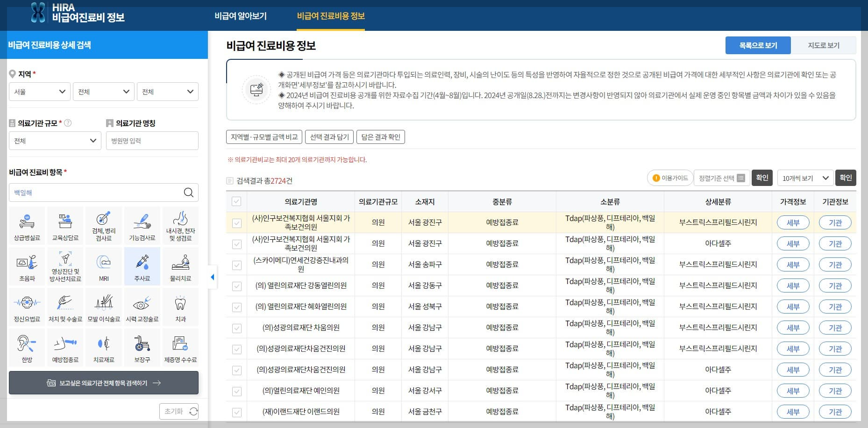Viewport: 868px width, 428px height.
Task: Open the 의료기관 규모 dropdown
Action: click(x=55, y=140)
